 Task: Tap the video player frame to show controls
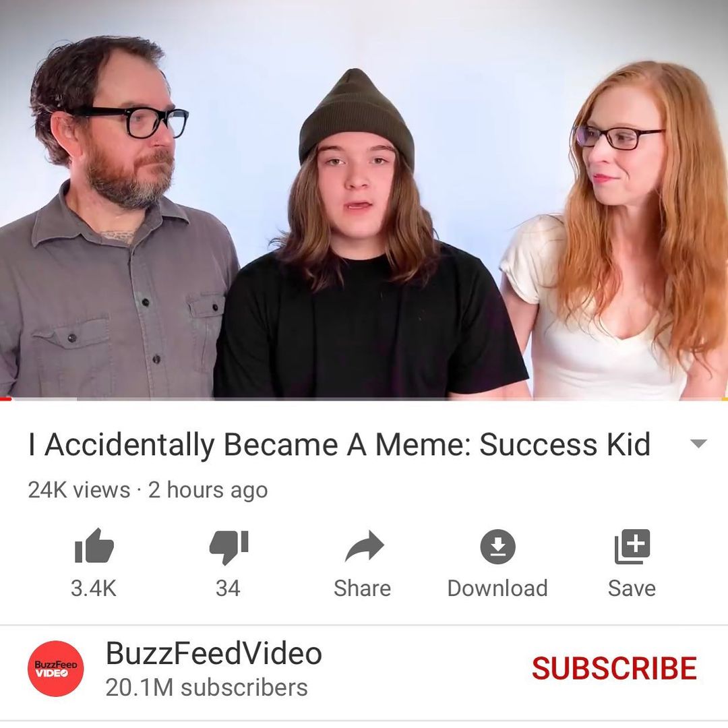(x=364, y=200)
